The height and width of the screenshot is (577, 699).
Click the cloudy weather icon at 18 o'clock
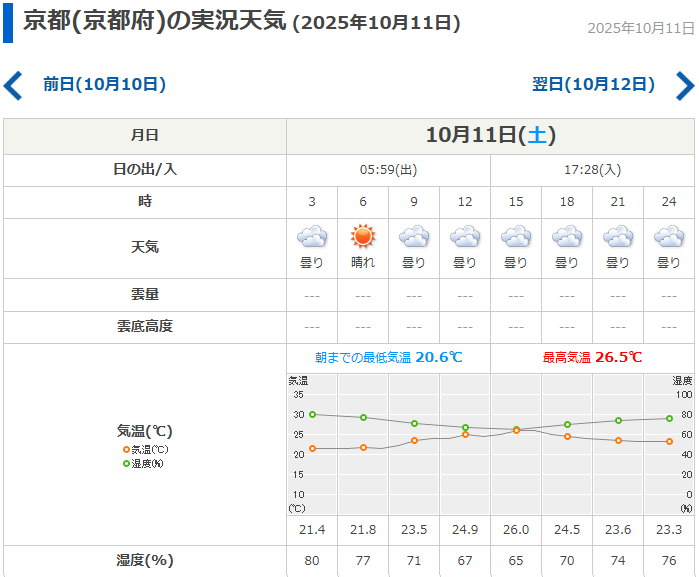567,238
